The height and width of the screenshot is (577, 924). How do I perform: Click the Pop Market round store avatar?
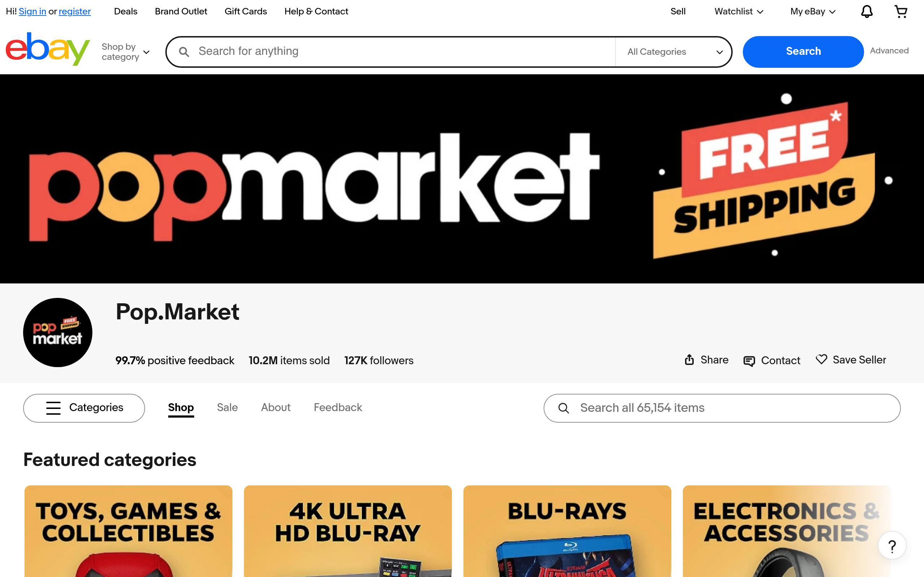click(x=58, y=332)
